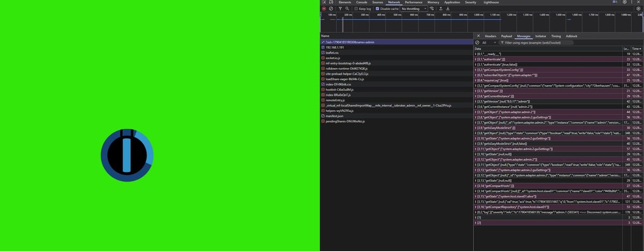Image resolution: width=644 pixels, height=251 pixels.
Task: Import HAR file upload arrow
Action: (441, 9)
